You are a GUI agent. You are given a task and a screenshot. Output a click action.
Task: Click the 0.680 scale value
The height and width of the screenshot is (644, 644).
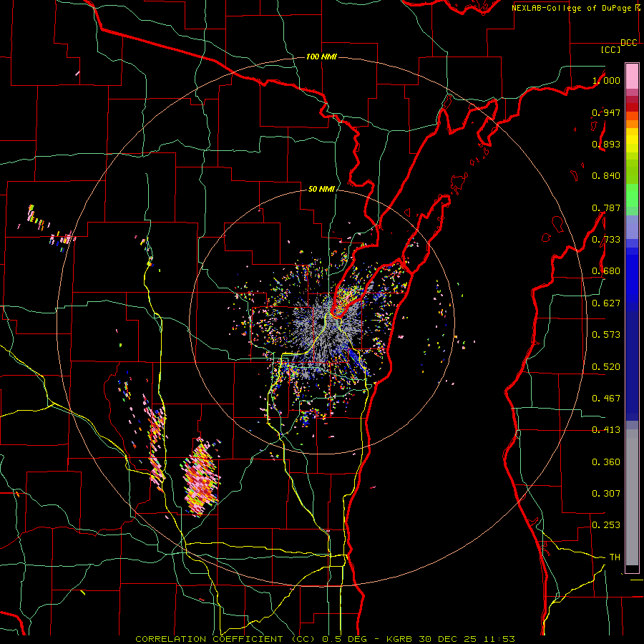[606, 271]
